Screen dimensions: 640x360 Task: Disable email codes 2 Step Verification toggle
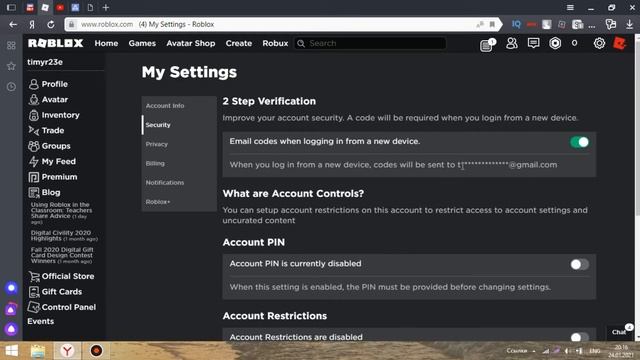pos(580,142)
